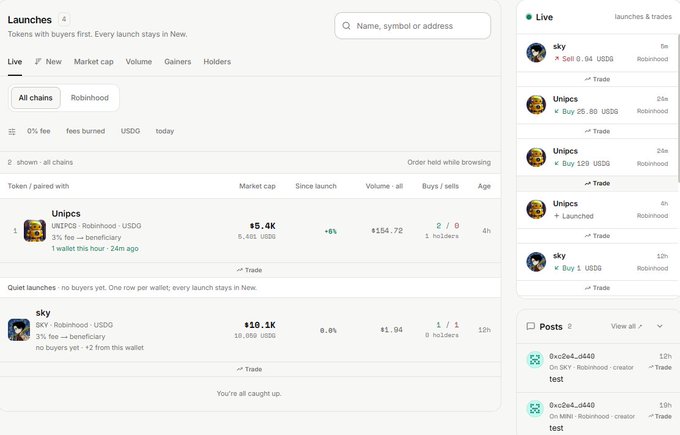The width and height of the screenshot is (680, 435).
Task: Click the search magnifier icon
Action: click(346, 26)
